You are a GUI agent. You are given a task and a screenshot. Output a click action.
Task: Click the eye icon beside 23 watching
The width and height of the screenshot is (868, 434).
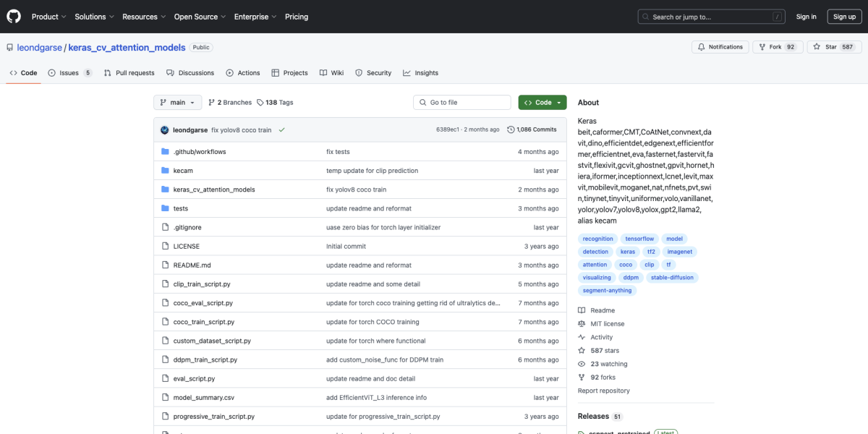click(x=582, y=365)
